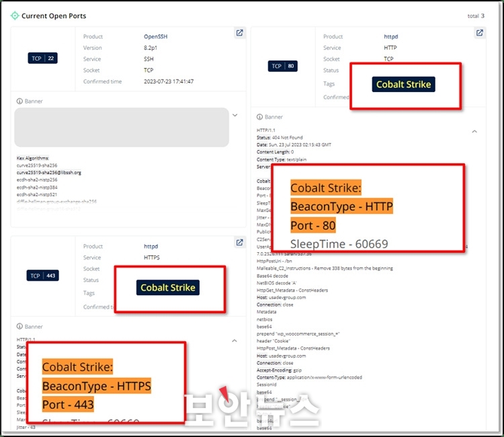Screen dimensions: 504x437
Task: Open external link icon on TCP 80 card
Action: 480,33
